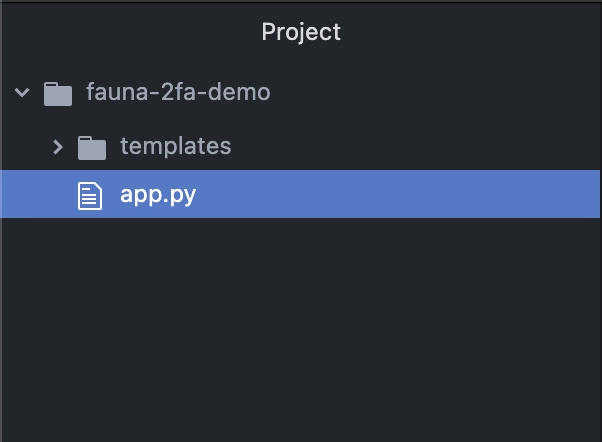Click the templates folder icon
This screenshot has height=442, width=602.
(92, 147)
